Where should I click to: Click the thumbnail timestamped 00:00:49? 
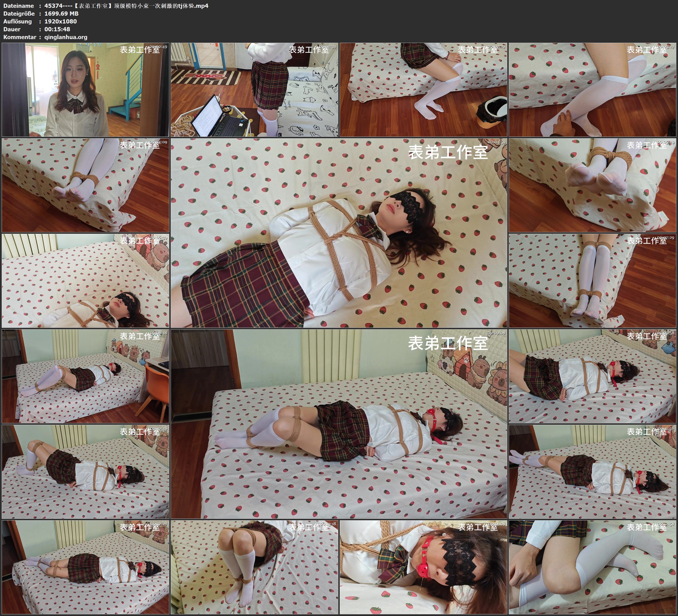85,89
